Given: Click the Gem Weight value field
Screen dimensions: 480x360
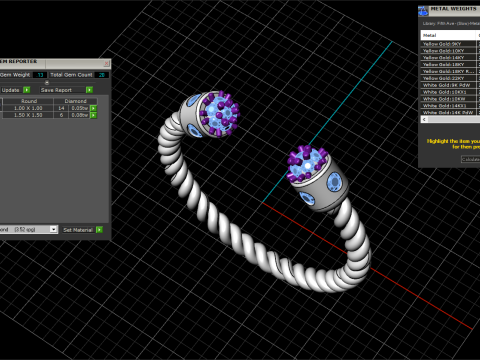Looking at the screenshot, I should 40,75.
